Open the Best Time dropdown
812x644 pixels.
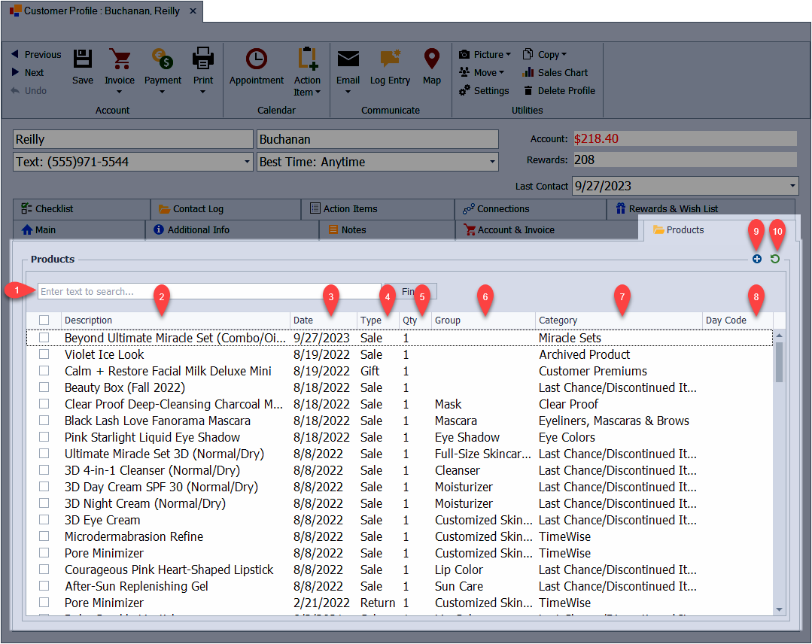pos(492,162)
